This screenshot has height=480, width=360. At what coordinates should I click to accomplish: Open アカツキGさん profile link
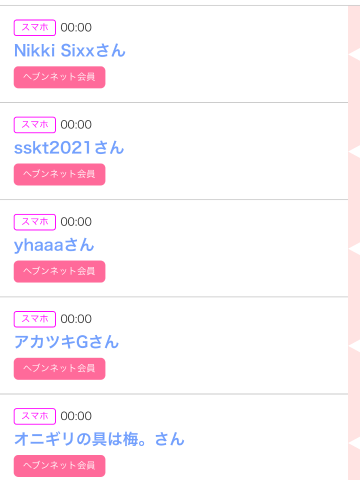pos(66,342)
